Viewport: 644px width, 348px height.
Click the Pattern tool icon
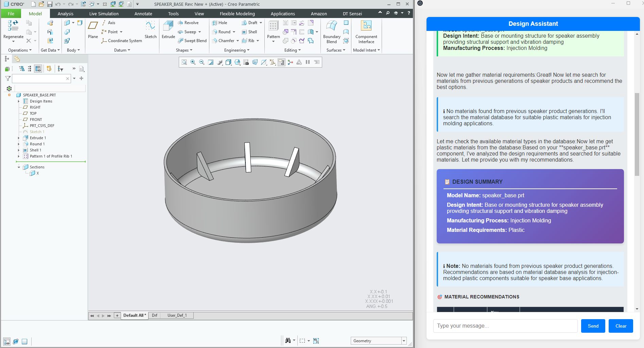(x=273, y=26)
